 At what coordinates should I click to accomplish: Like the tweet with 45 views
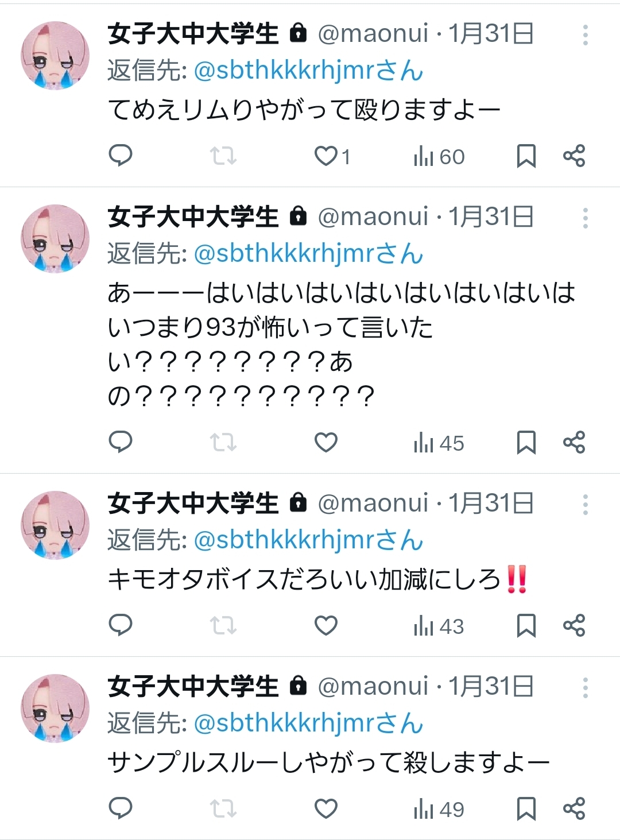click(326, 442)
